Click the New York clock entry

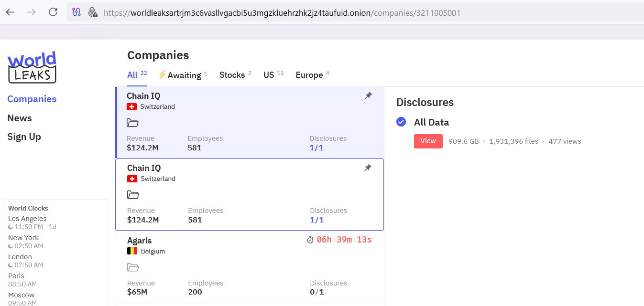(x=26, y=242)
